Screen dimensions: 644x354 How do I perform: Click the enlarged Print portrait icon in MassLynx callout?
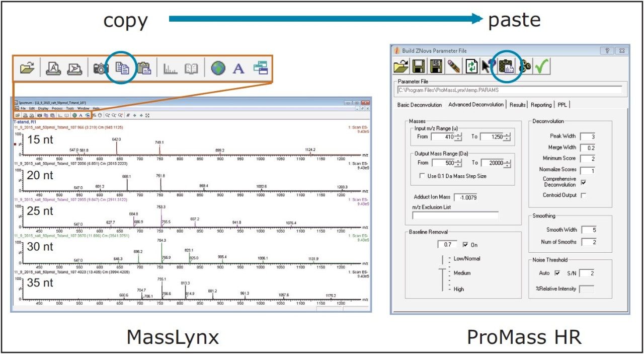(53, 68)
